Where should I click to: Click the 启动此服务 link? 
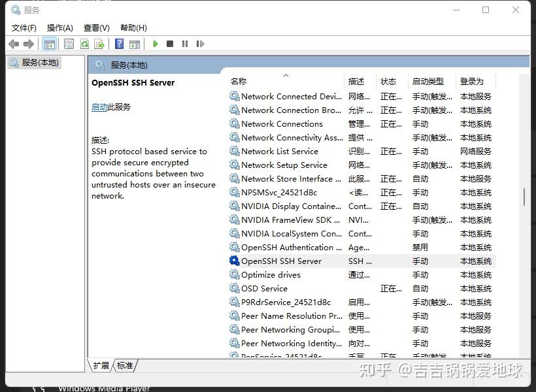(99, 106)
